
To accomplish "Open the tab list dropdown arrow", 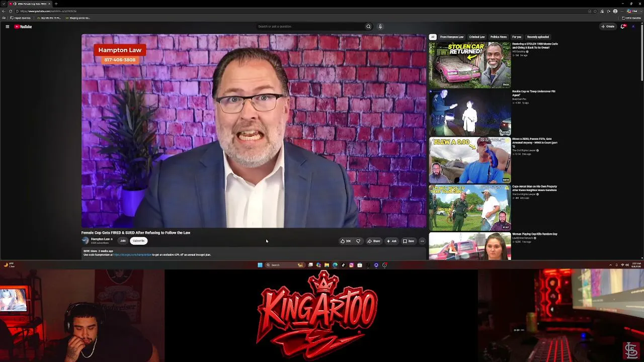I will [x=4, y=4].
